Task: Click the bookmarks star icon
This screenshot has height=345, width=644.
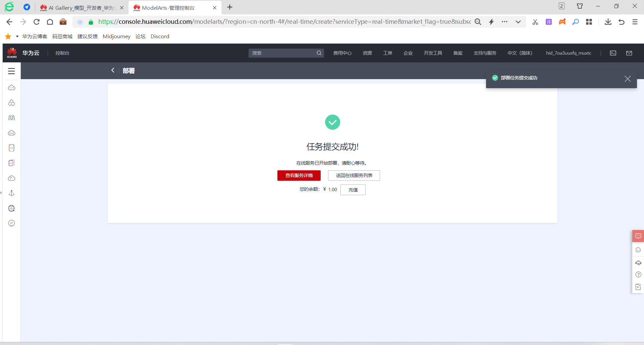Action: (8, 36)
